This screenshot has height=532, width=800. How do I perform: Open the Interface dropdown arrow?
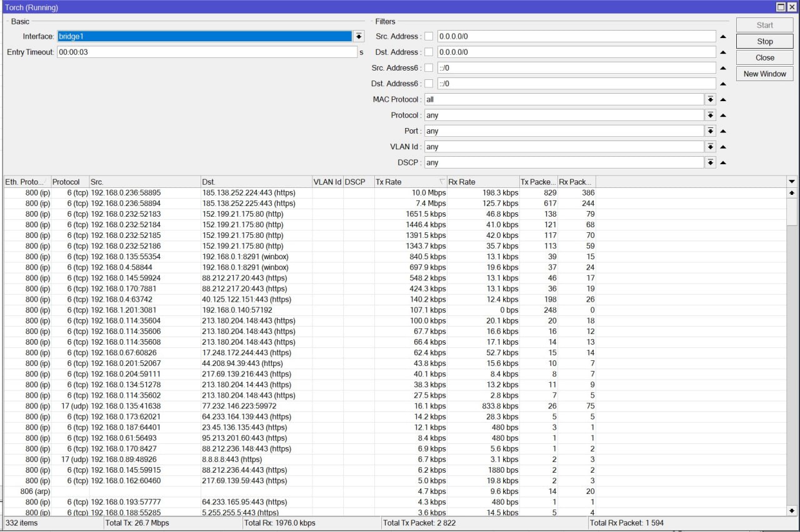click(359, 36)
